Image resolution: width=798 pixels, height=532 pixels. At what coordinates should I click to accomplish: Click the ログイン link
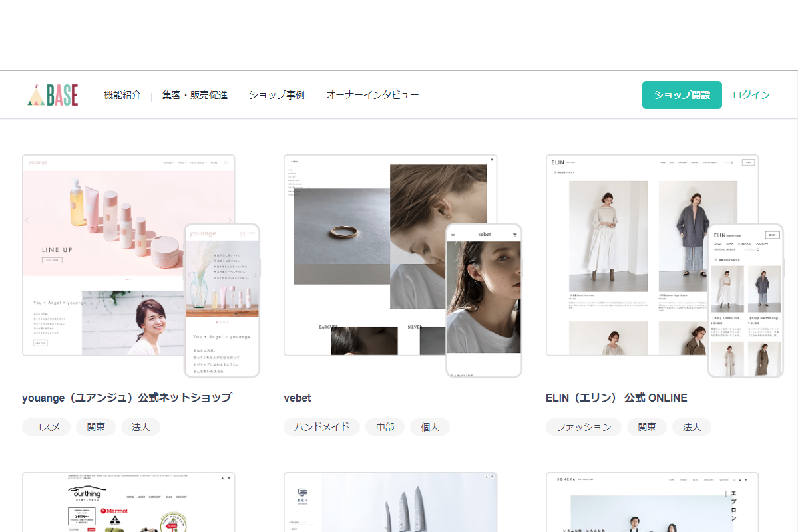751,95
